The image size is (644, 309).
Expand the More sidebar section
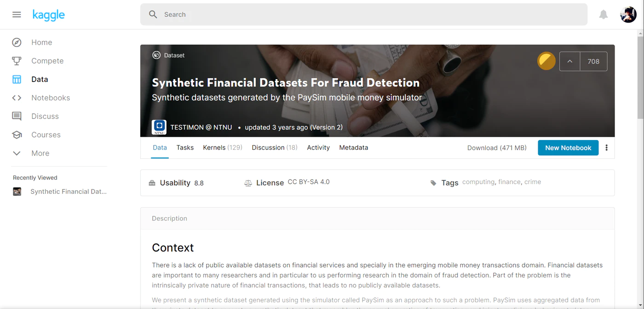17,153
